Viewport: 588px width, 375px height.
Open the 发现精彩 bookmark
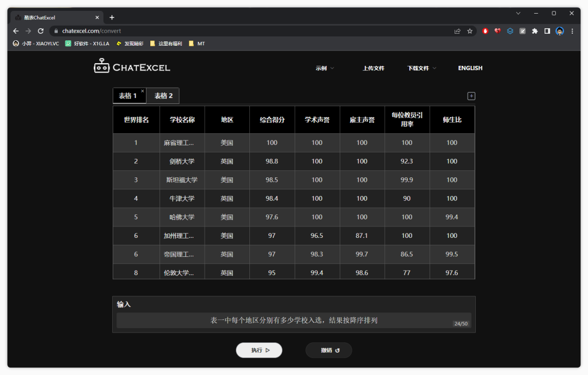tap(130, 44)
